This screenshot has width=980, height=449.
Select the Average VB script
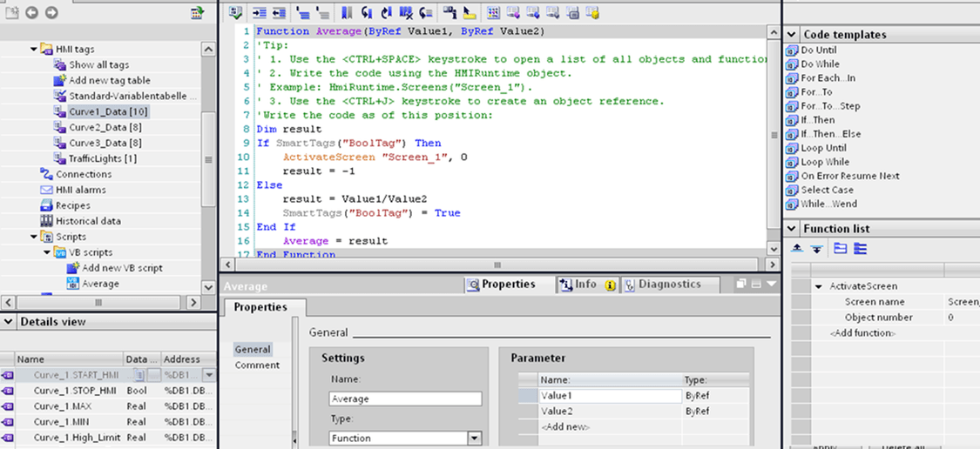(x=101, y=284)
